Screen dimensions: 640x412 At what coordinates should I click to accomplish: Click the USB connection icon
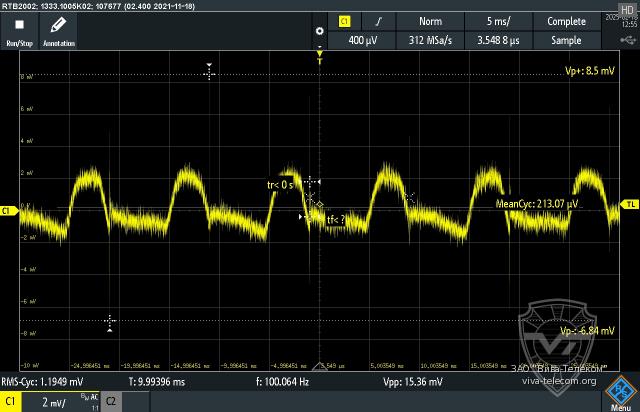(628, 40)
